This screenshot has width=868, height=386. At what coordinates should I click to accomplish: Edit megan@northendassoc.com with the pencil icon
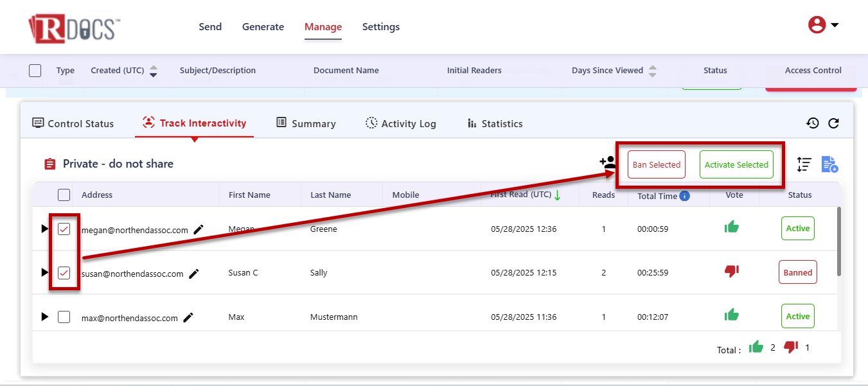coord(199,229)
